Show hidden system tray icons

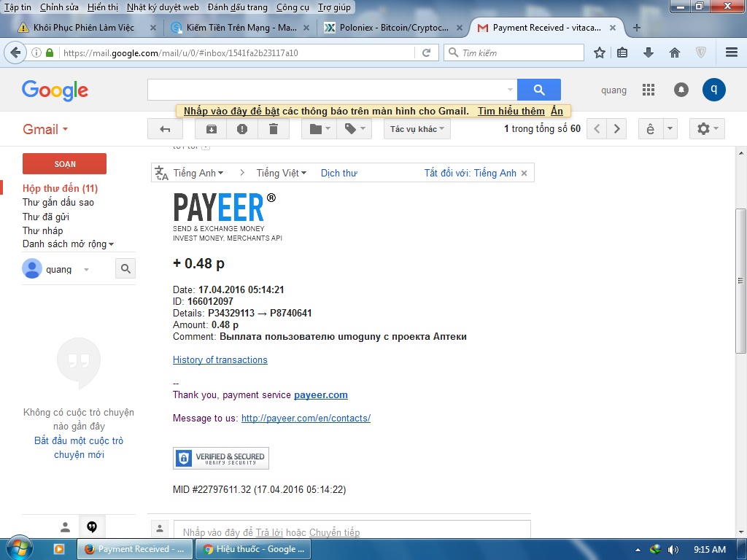[x=638, y=550]
